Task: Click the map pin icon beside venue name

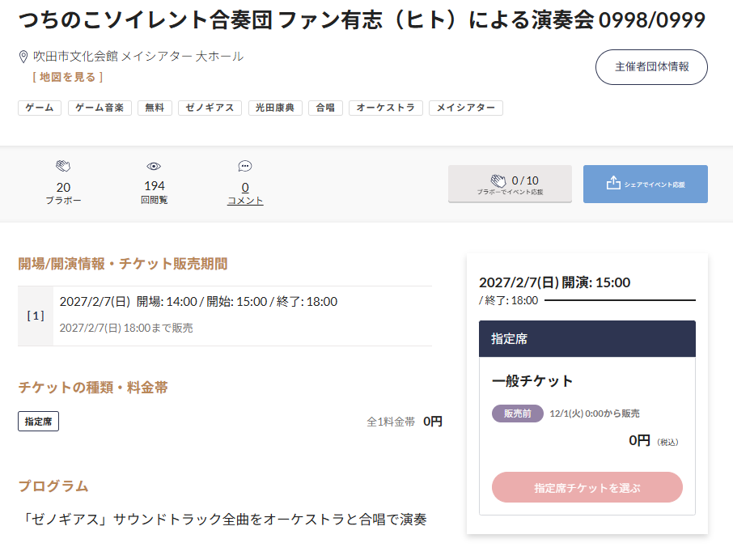Action: click(23, 57)
